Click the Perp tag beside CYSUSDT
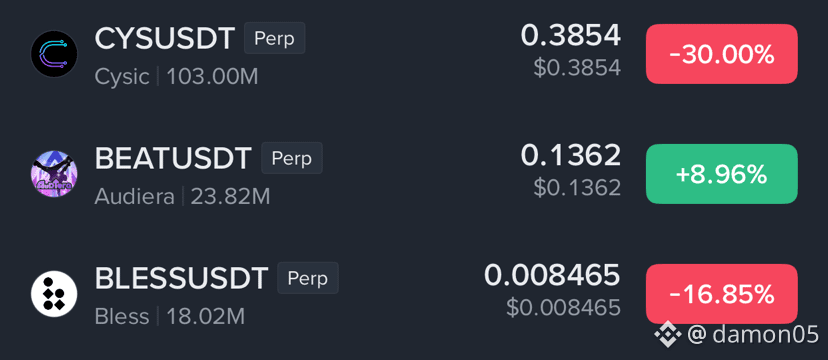Screen dimensions: 828x360 pos(275,38)
